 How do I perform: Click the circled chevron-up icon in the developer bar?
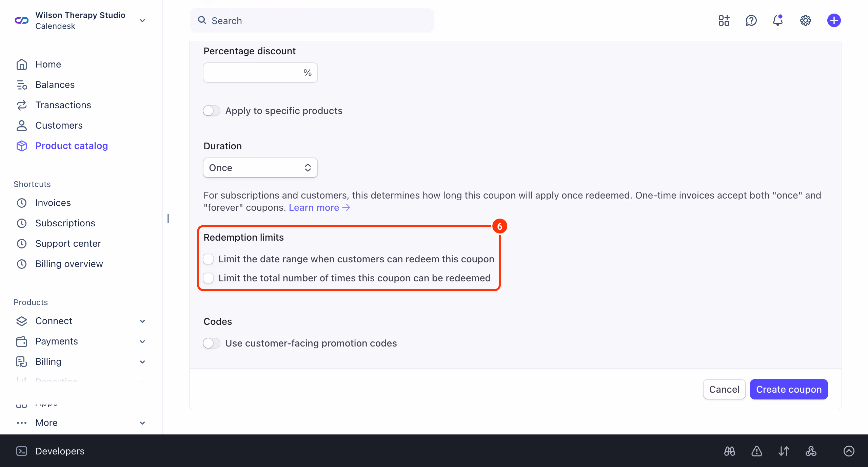(x=849, y=451)
